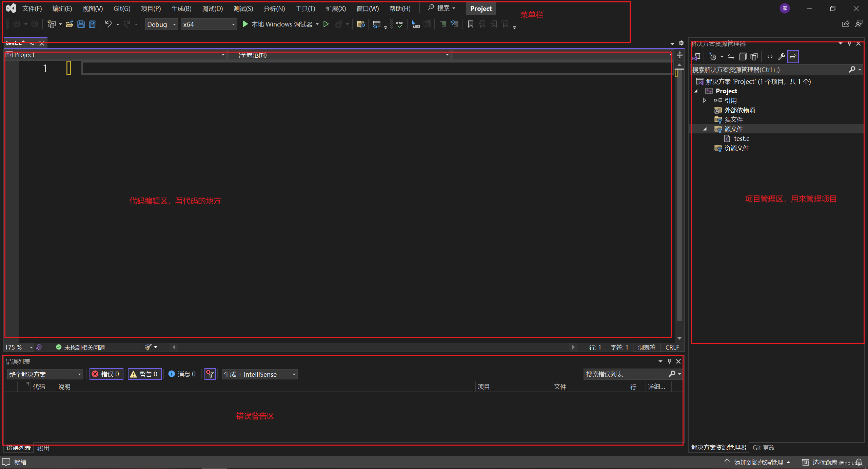This screenshot has width=868, height=469.
Task: Switch to the Git 更改 tab
Action: coord(764,447)
